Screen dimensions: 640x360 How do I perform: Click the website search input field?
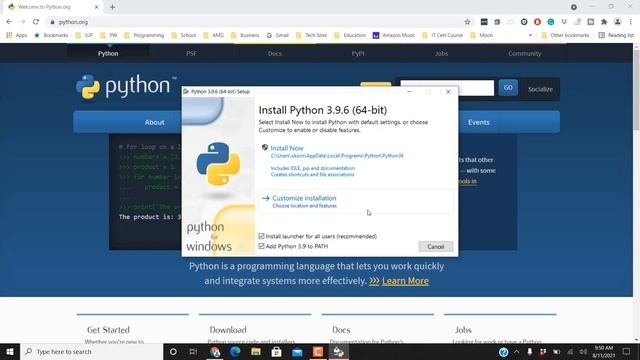pyautogui.click(x=447, y=88)
